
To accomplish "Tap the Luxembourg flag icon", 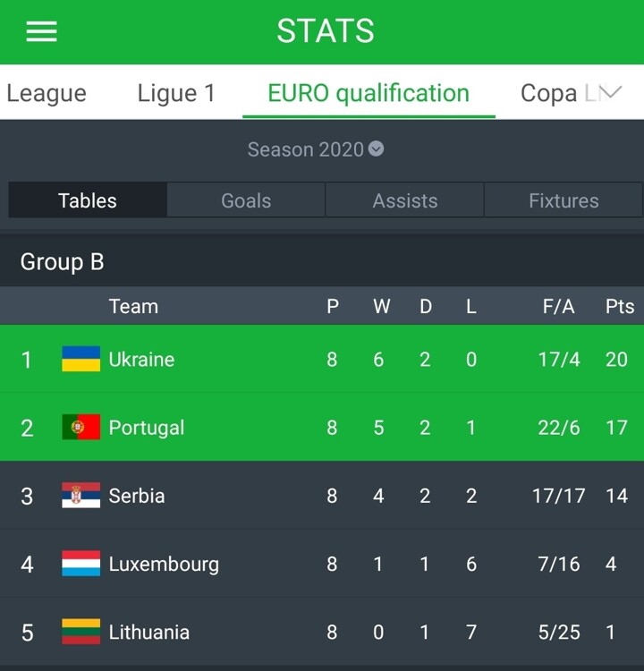I will (x=80, y=563).
